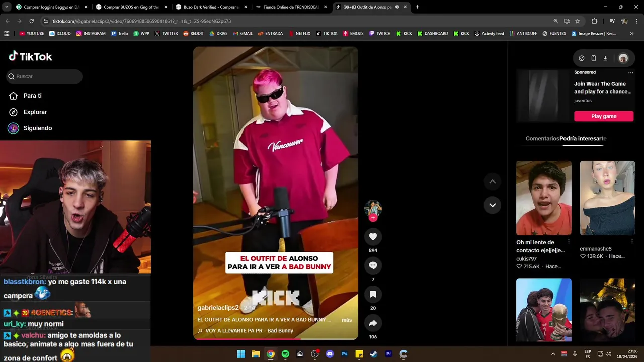Click the TikTok download app icon

point(605,58)
